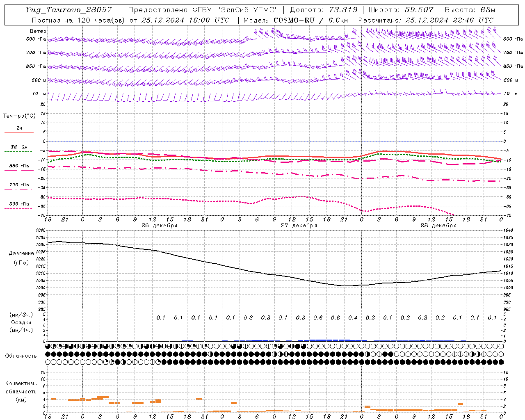The image size is (525, 420).
Task: Click the (км) unit label under convective cloud
Action: (x=21, y=399)
